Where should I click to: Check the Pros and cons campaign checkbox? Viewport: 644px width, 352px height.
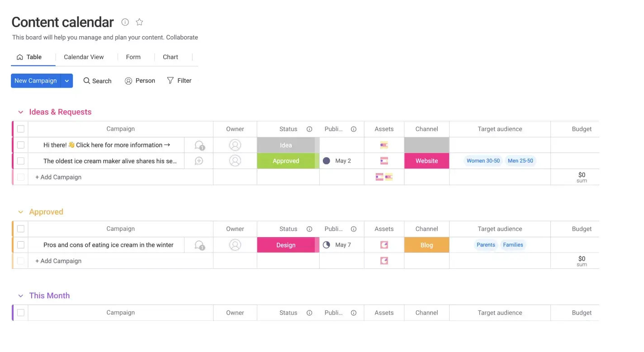[x=20, y=244]
